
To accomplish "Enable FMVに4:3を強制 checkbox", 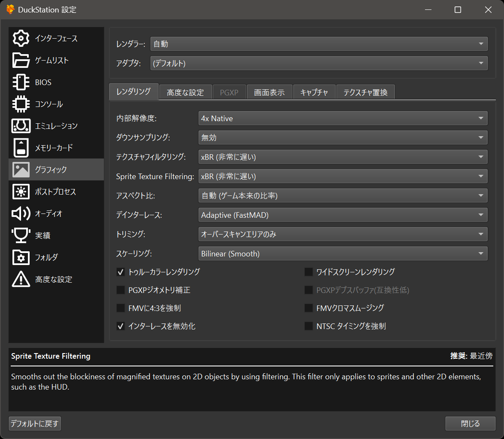I will (x=121, y=308).
